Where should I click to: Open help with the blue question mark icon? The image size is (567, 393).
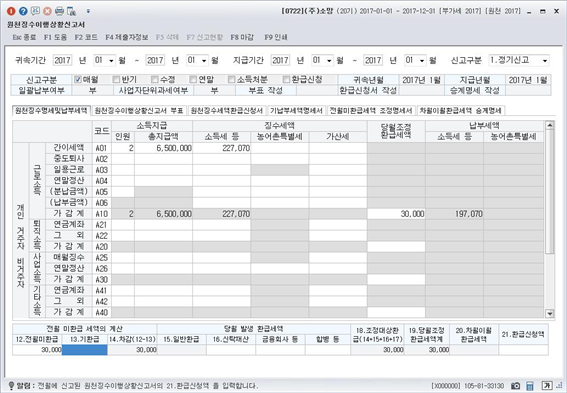coord(23,11)
